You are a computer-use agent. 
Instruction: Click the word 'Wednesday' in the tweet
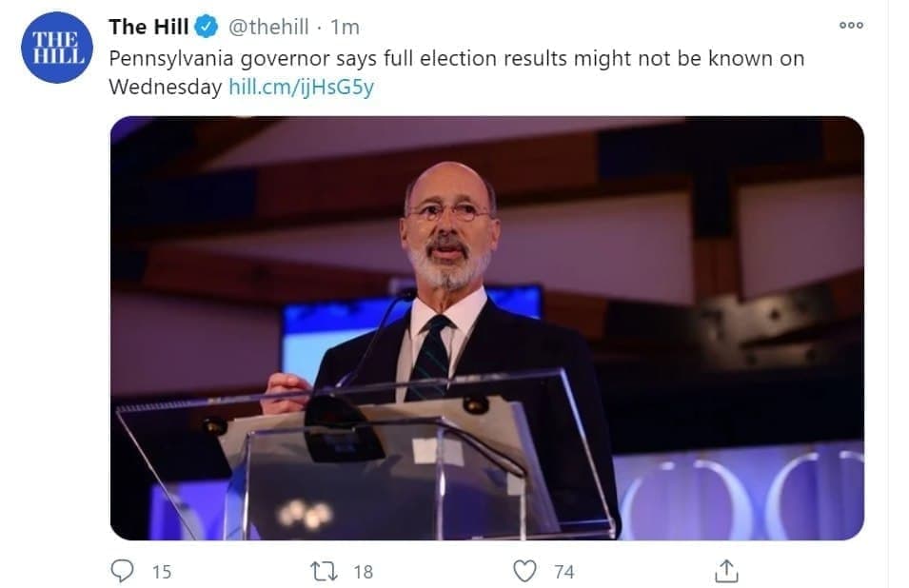click(166, 88)
